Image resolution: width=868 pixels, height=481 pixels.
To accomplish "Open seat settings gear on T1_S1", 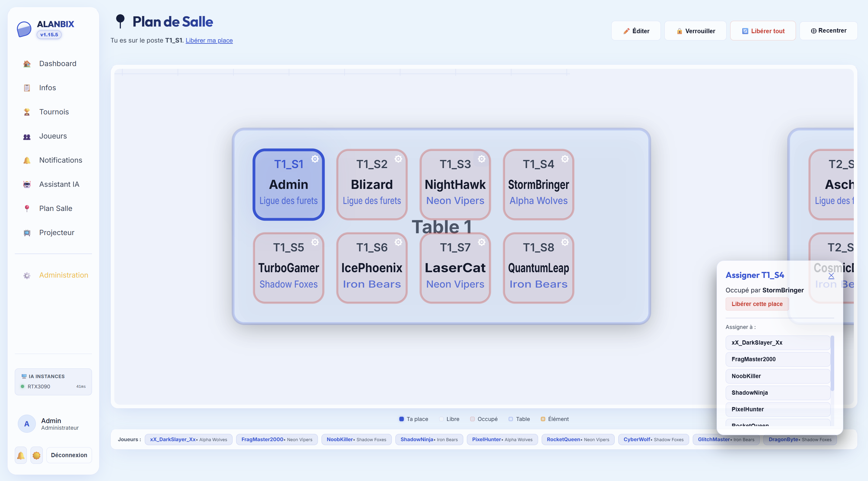I will pyautogui.click(x=315, y=159).
